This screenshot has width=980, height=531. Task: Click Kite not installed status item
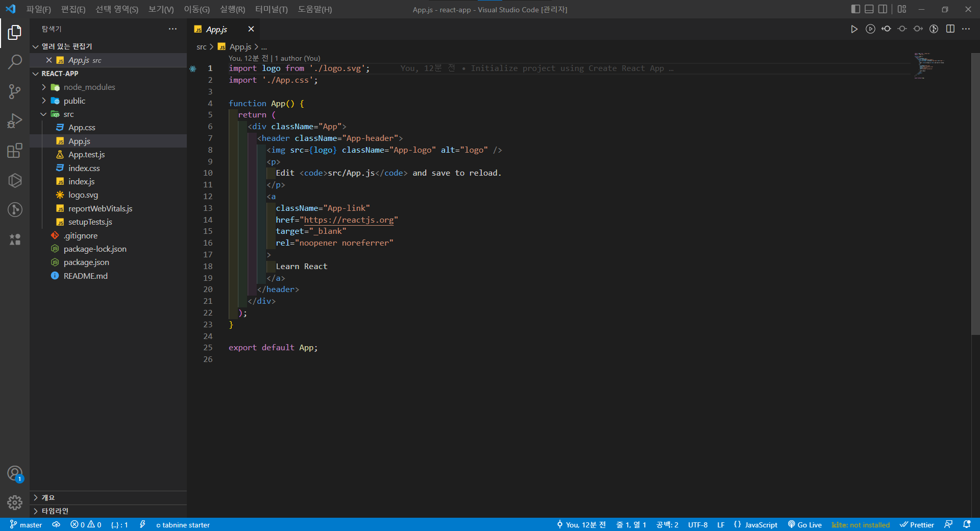click(x=861, y=525)
